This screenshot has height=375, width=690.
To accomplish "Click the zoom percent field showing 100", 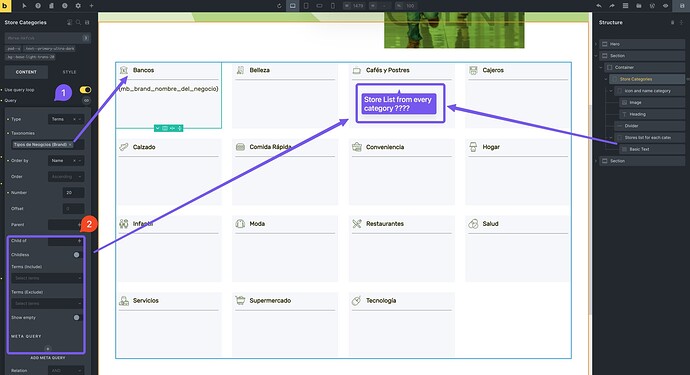I will (405, 6).
